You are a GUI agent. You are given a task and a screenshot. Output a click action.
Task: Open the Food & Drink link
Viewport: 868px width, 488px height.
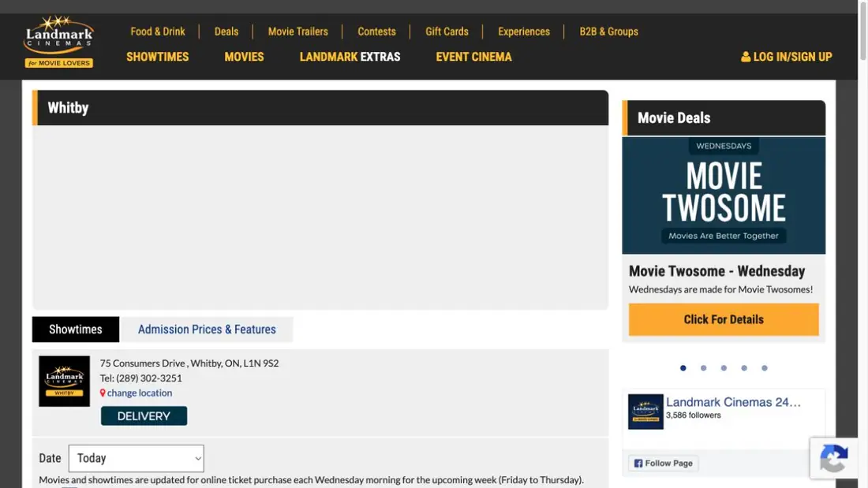click(x=158, y=32)
